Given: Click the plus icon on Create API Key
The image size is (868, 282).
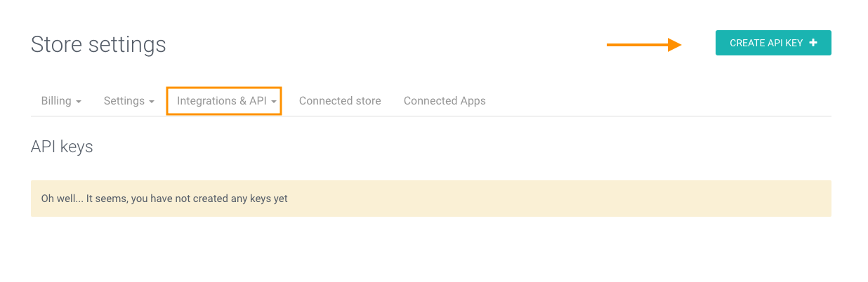Looking at the screenshot, I should [813, 43].
